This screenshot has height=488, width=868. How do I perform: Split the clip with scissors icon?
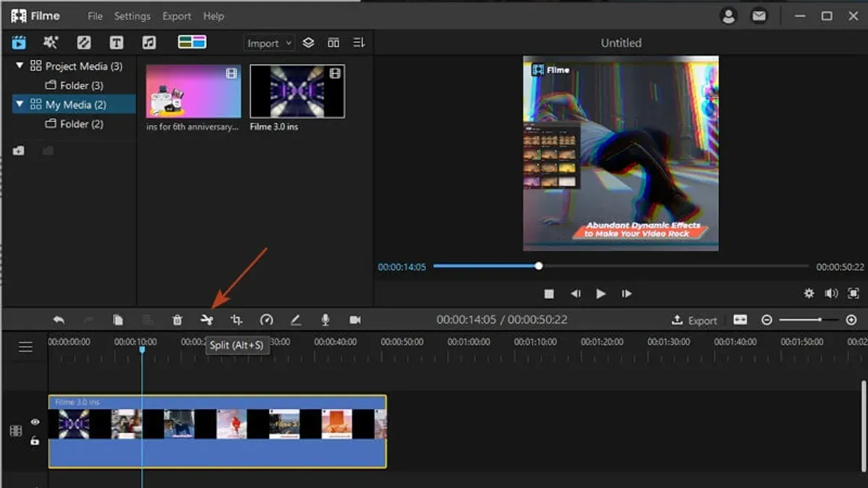tap(207, 320)
